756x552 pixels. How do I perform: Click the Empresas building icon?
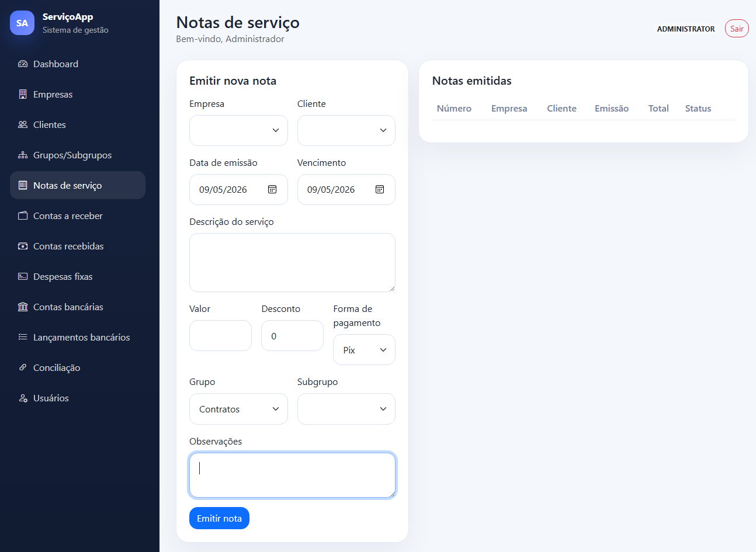click(23, 94)
